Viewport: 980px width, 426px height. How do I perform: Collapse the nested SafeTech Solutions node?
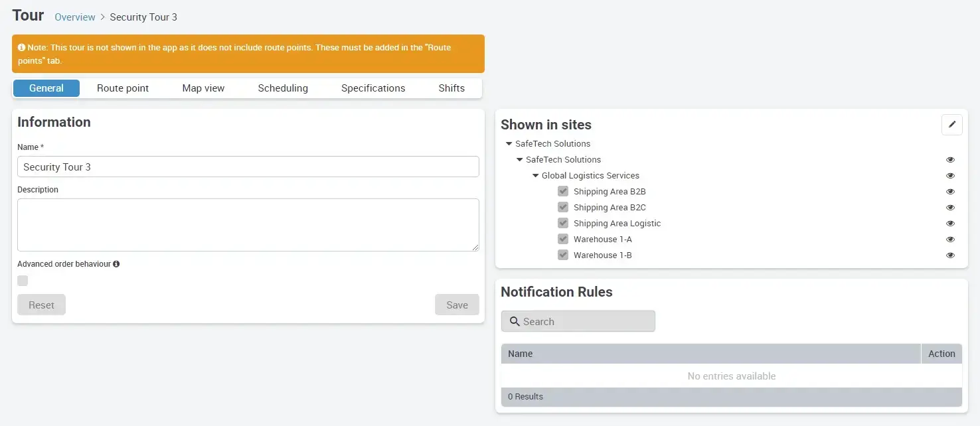[519, 160]
